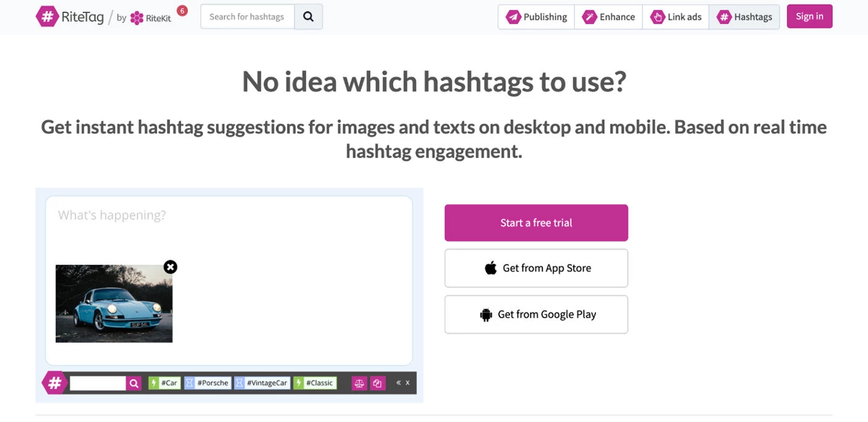Select the #Porsche hashtag suggestion
The width and height of the screenshot is (868, 422).
click(x=208, y=383)
